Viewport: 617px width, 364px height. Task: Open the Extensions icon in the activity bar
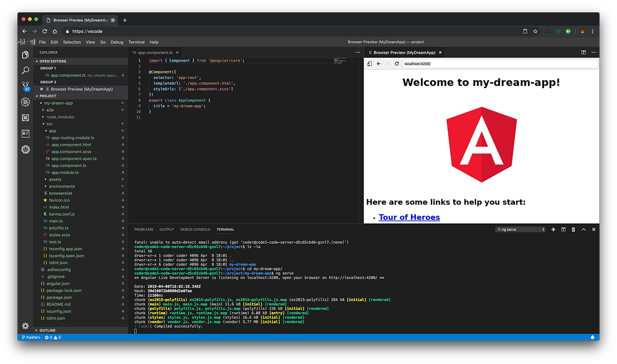25,118
